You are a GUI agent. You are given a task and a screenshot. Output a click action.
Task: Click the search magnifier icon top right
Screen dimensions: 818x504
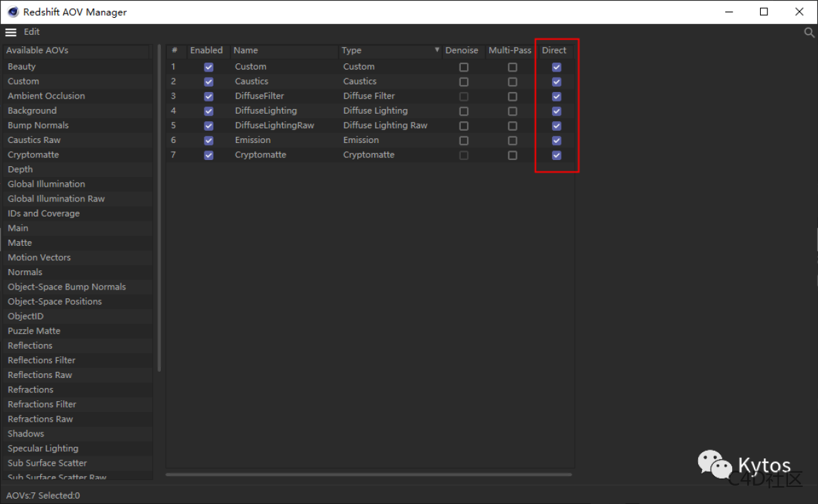click(x=808, y=31)
